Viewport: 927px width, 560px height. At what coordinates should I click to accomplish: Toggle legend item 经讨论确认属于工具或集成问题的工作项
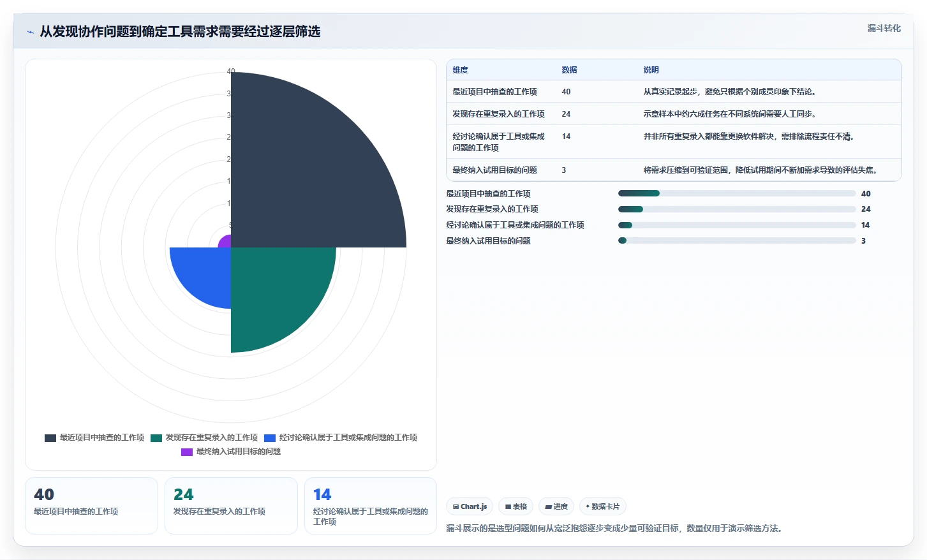point(341,438)
